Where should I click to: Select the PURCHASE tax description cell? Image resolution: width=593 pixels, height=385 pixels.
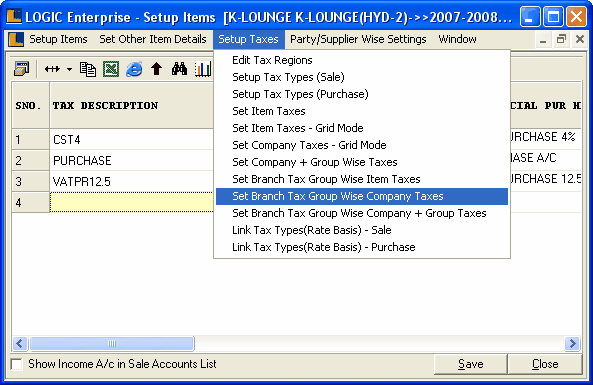[132, 161]
